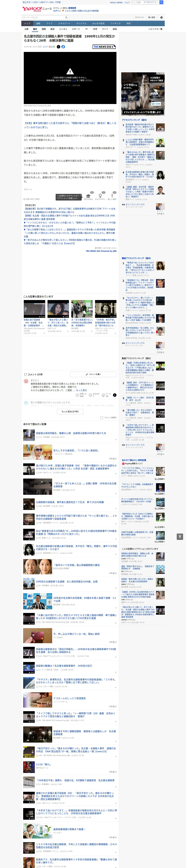Screen dimensions: 186x868
Task: Click 共感した reaction on first comment
Action: [x=81, y=395]
